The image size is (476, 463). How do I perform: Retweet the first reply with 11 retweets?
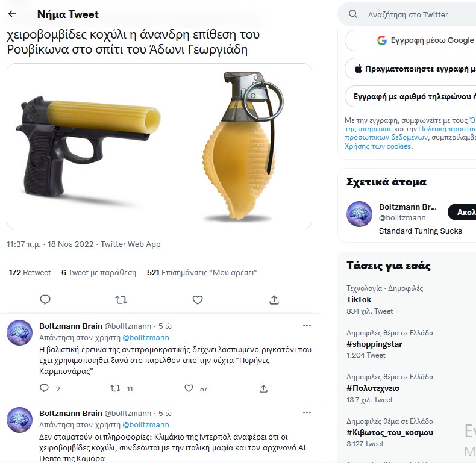116,388
